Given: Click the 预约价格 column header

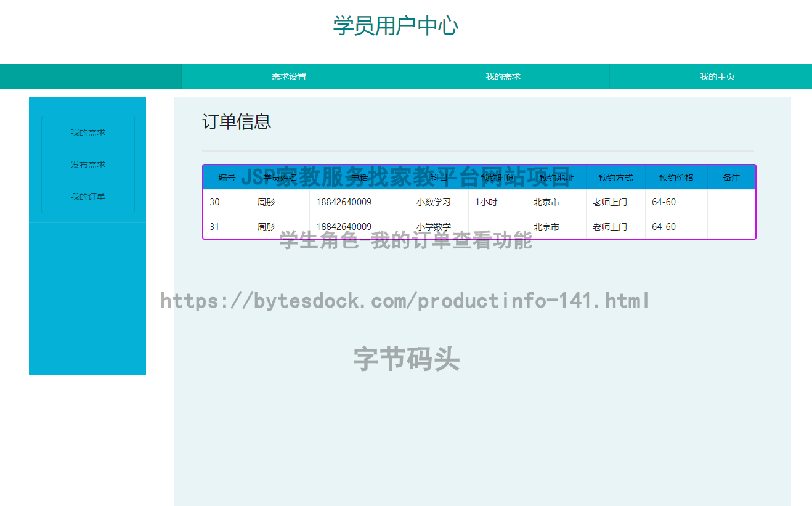Looking at the screenshot, I should (676, 178).
